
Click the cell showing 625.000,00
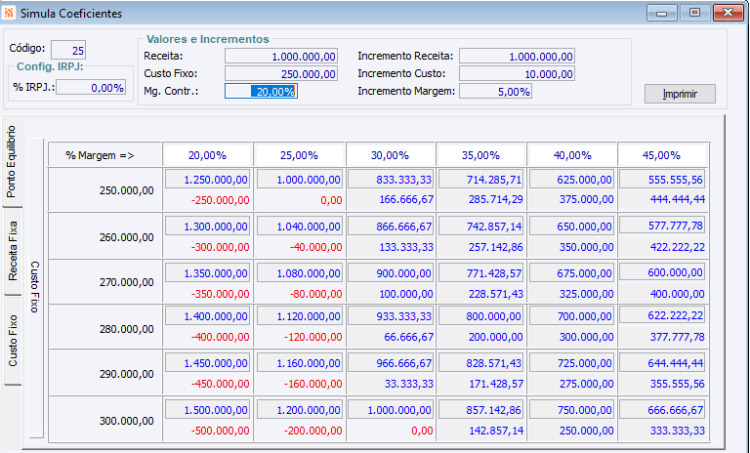point(572,180)
